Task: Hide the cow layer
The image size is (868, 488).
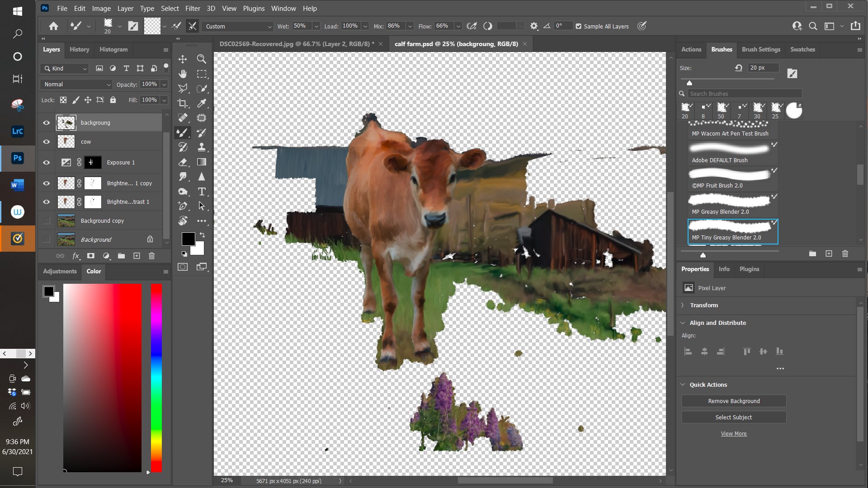Action: 46,142
